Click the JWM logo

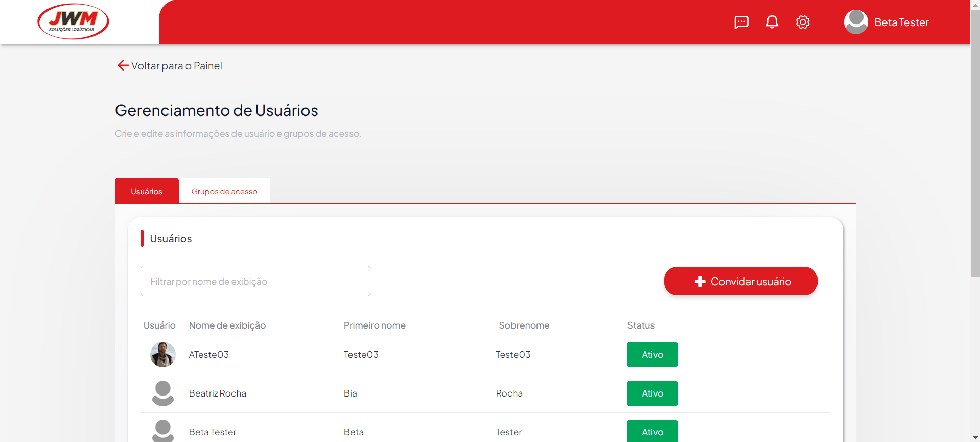tap(73, 21)
